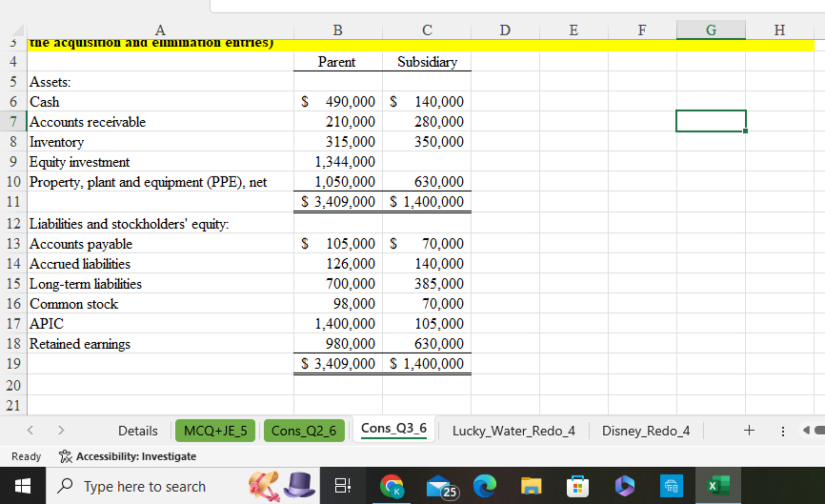Open Mail app showing 25 unread

[442, 487]
